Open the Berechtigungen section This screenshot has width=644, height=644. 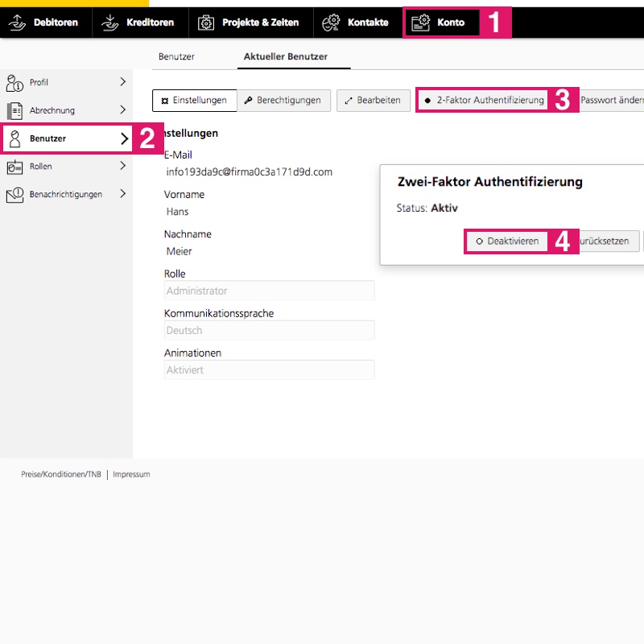tap(283, 101)
